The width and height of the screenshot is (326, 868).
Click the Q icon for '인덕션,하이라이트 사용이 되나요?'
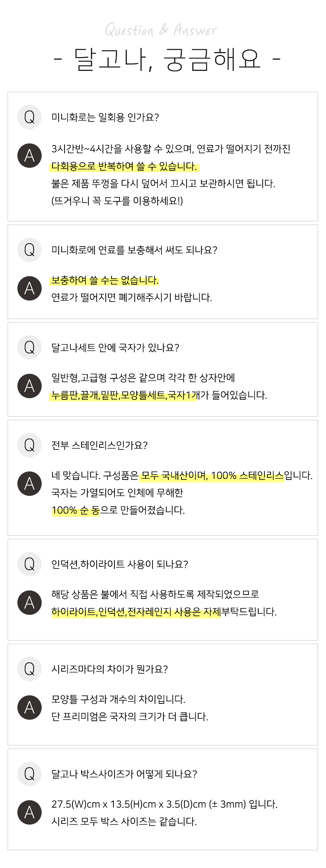(29, 564)
